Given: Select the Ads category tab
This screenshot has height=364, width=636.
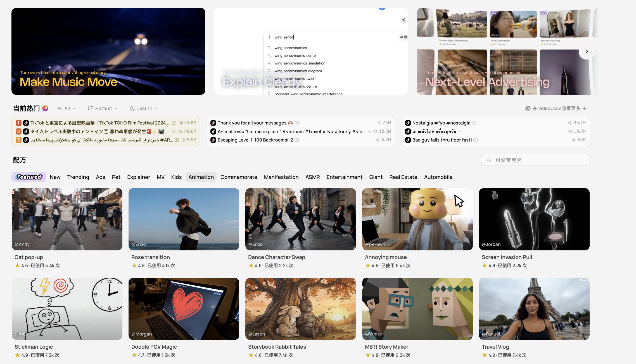Looking at the screenshot, I should 101,177.
